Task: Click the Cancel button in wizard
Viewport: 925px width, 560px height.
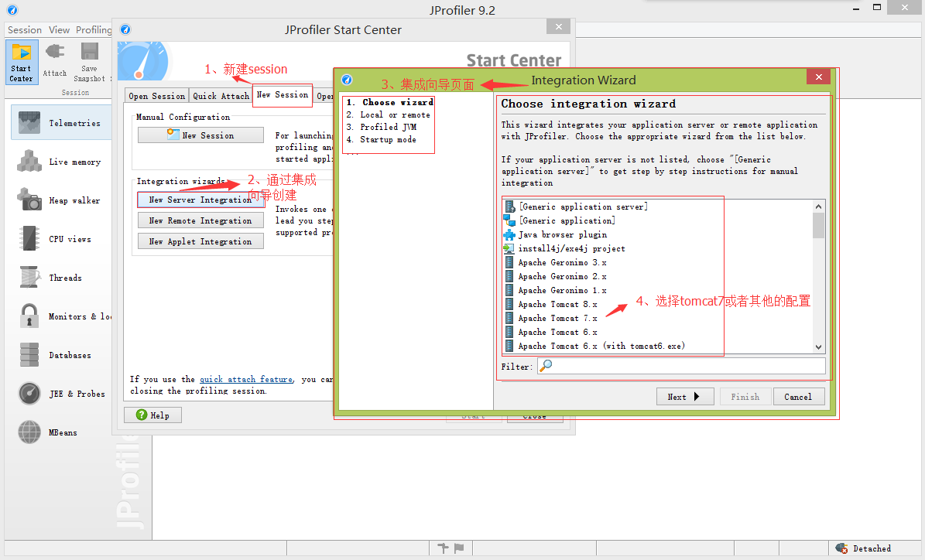Action: pyautogui.click(x=799, y=397)
